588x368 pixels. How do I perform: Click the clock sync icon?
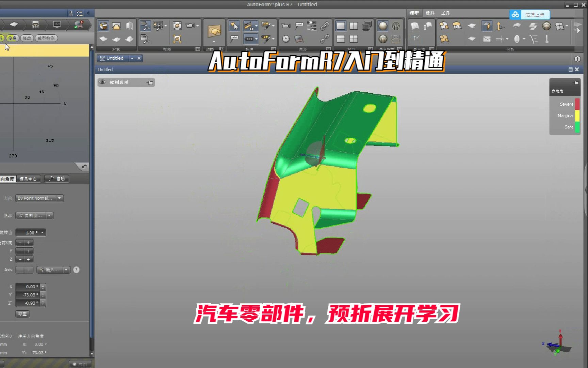pos(286,39)
